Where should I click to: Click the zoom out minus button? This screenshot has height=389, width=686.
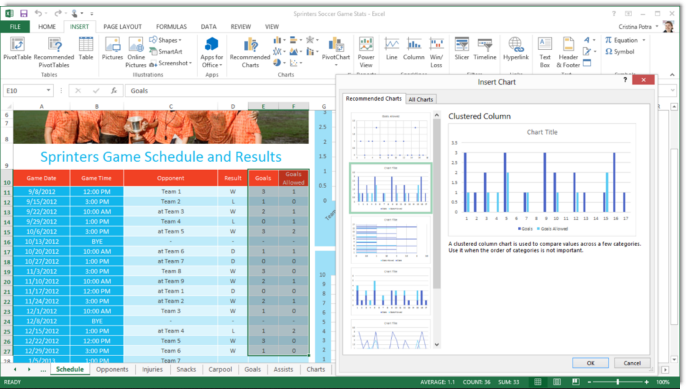[589, 382]
